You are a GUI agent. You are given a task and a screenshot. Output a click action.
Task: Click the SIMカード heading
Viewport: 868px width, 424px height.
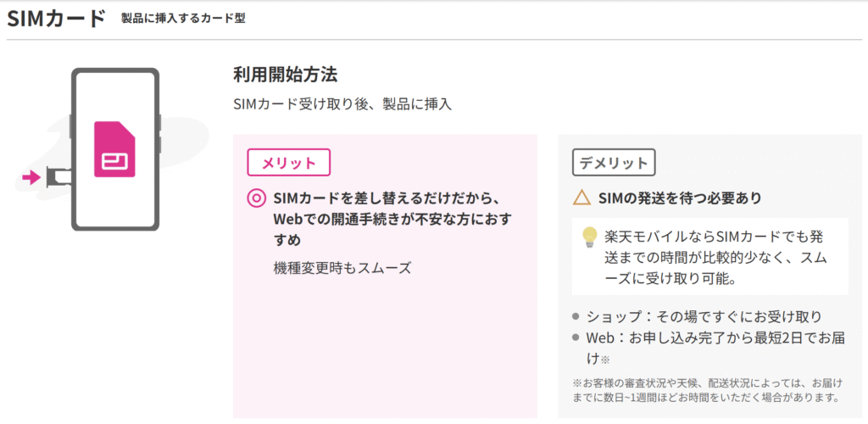point(56,19)
